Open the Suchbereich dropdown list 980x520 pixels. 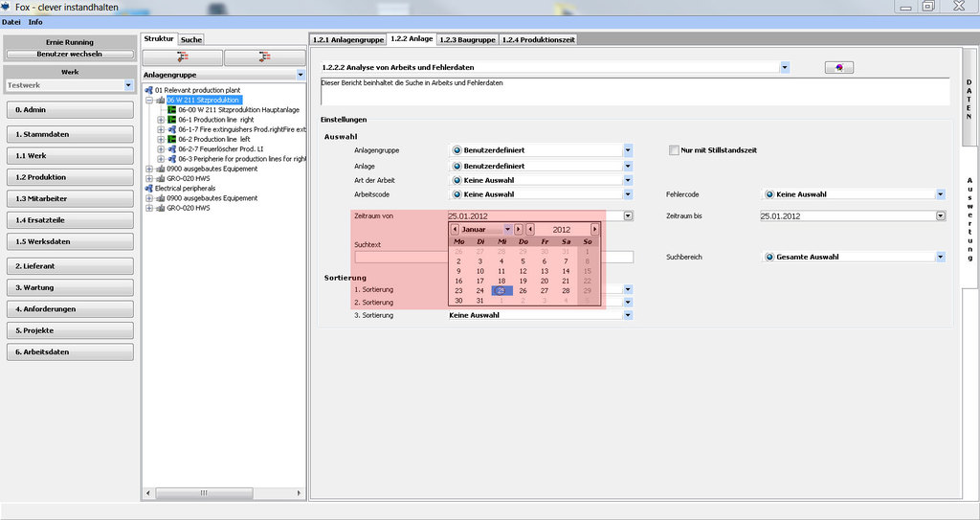(x=941, y=257)
